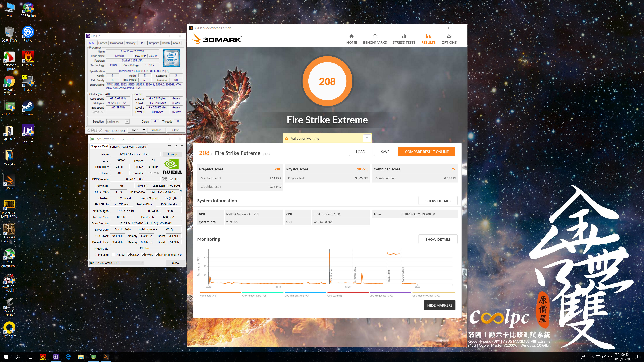
Task: Open ASUS GPU Tweak II desktop icon
Action: [9, 283]
